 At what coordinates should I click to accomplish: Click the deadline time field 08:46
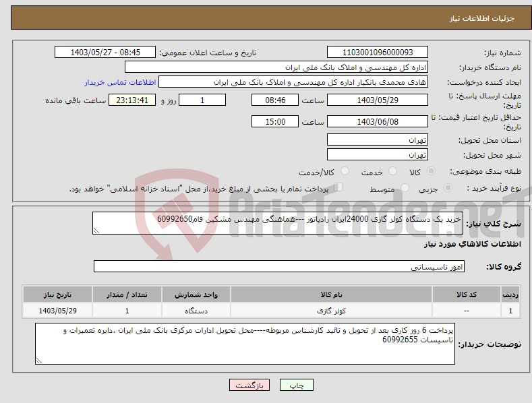(x=275, y=100)
